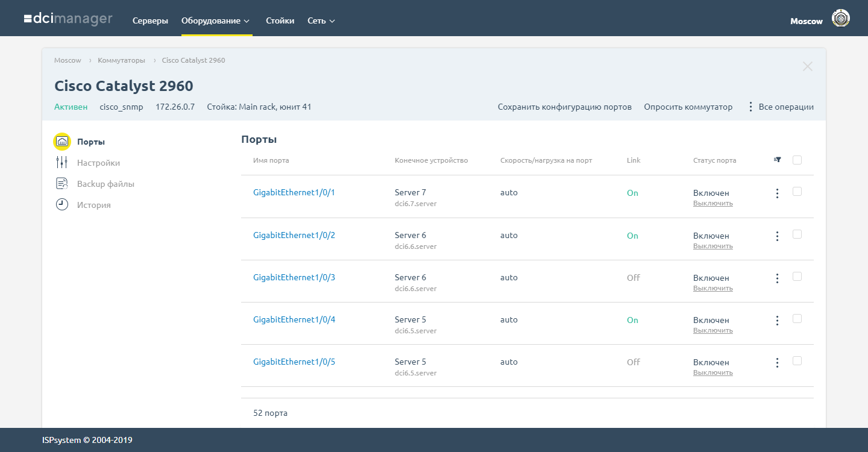This screenshot has width=868, height=452.
Task: Go to Порты section label
Action: (91, 142)
